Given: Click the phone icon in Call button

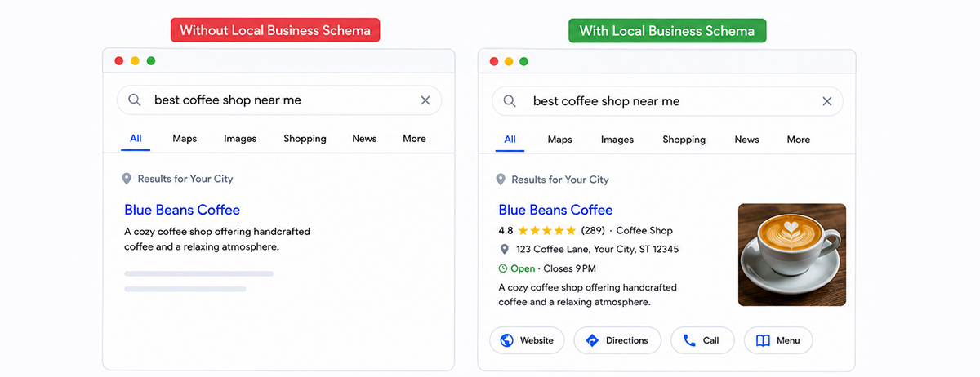Looking at the screenshot, I should 689,340.
